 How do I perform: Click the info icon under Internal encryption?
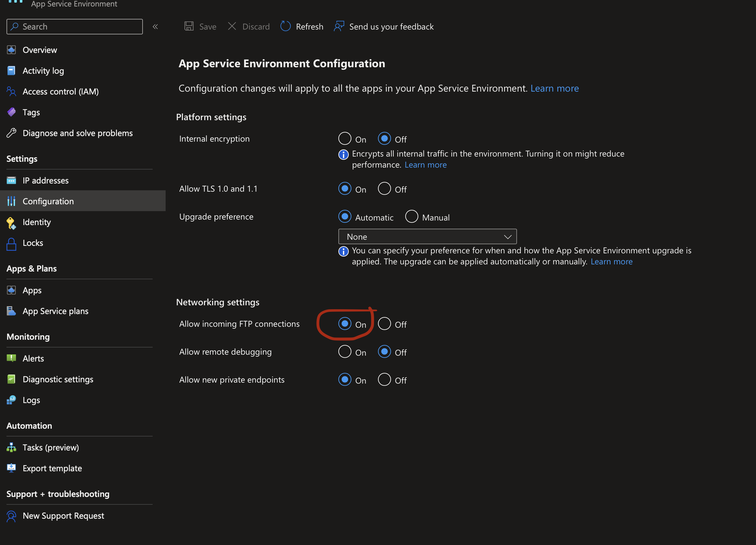pyautogui.click(x=343, y=154)
